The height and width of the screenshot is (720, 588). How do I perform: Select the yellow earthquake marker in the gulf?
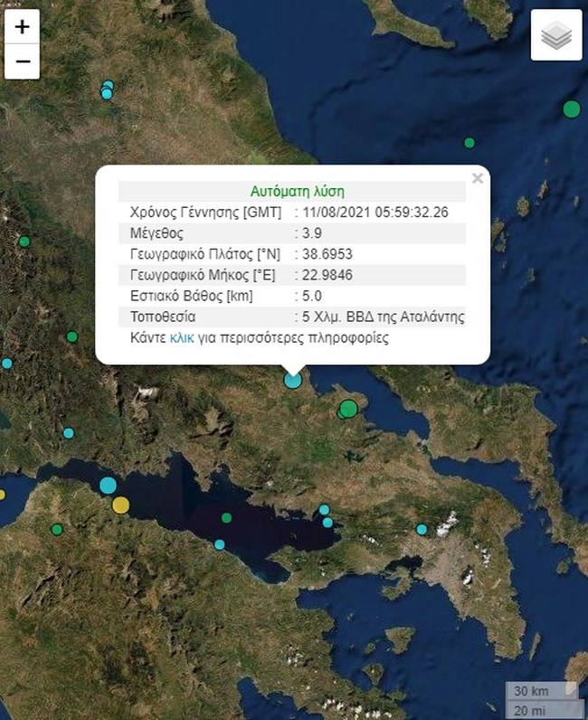click(121, 505)
